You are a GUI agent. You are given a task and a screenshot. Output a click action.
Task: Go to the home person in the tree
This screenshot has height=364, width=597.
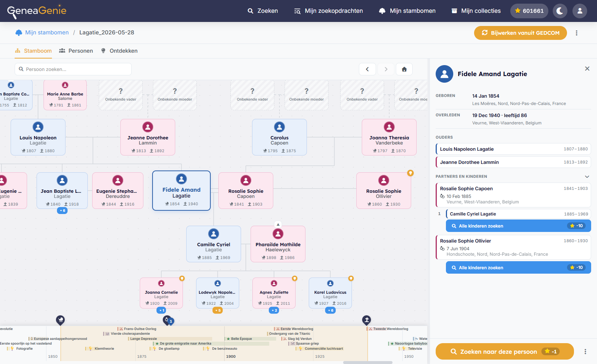404,69
